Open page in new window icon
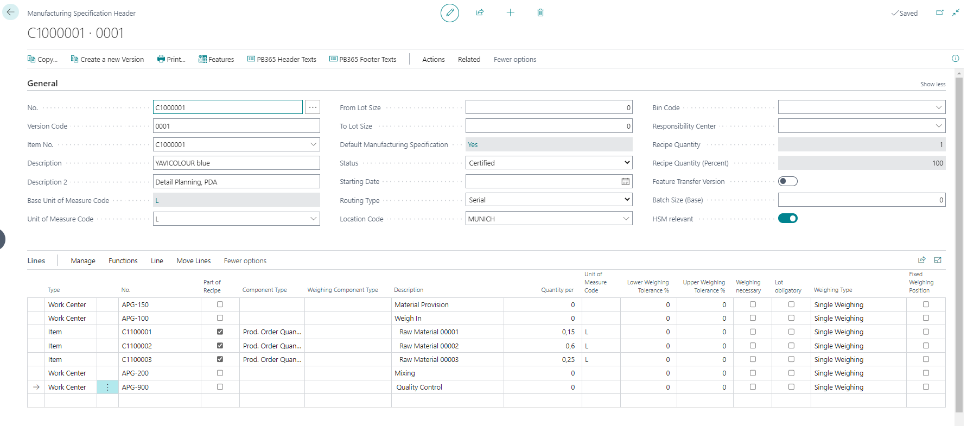 (940, 12)
